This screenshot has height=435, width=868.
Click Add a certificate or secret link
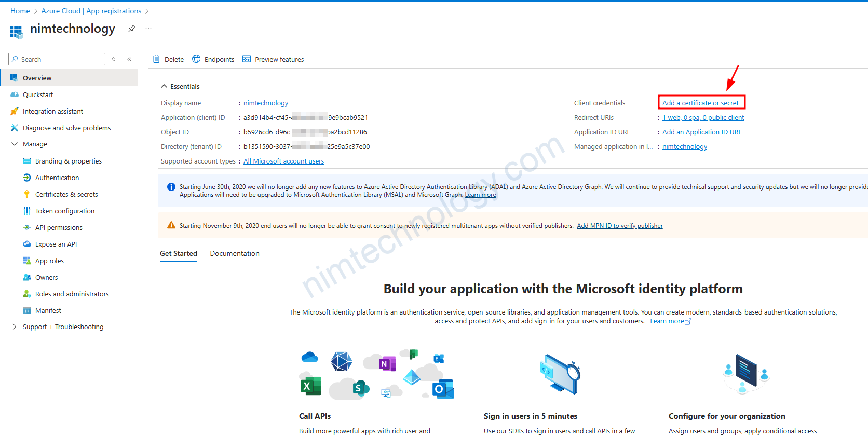tap(700, 103)
